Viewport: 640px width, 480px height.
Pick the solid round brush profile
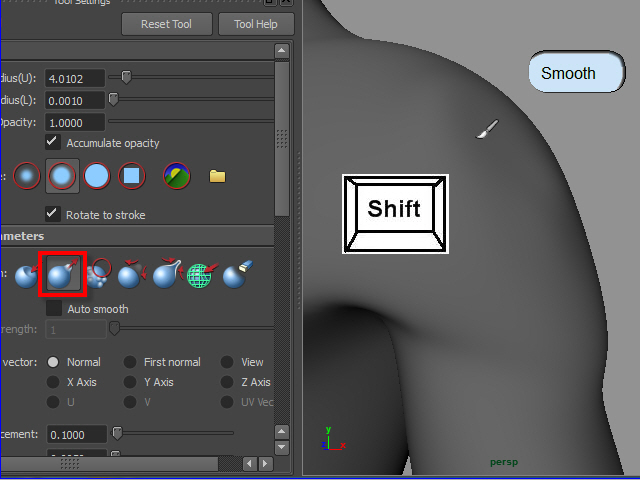97,177
